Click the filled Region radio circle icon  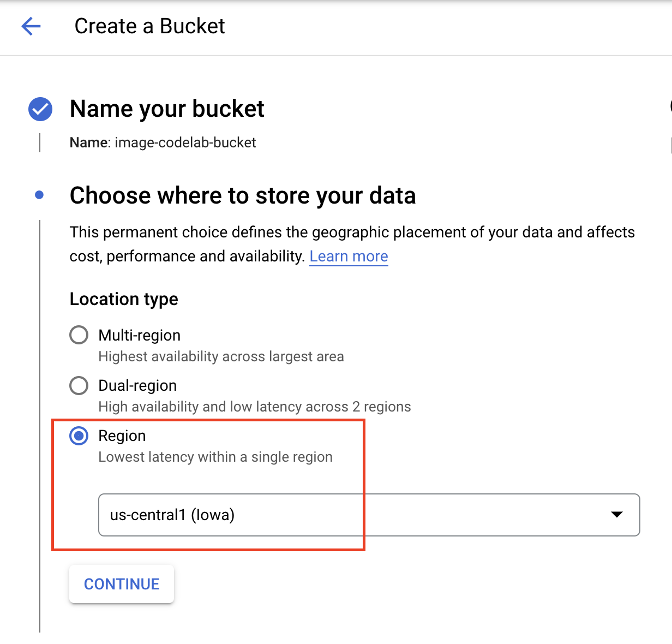pos(79,436)
